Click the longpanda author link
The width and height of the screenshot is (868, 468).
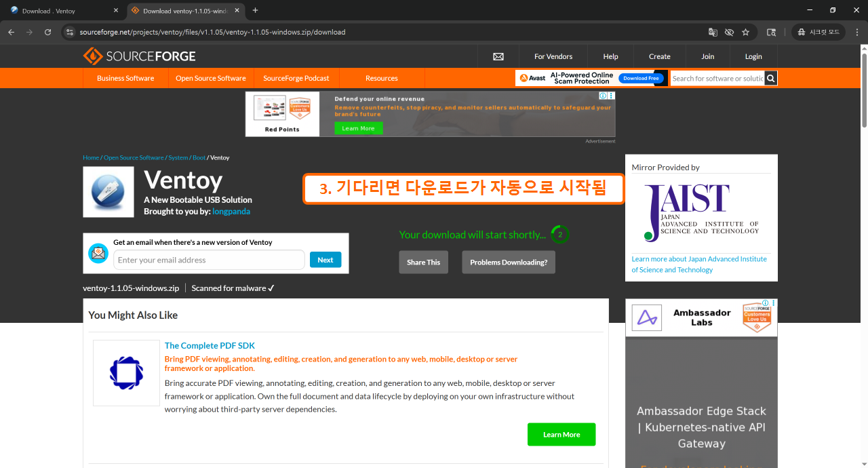233,211
